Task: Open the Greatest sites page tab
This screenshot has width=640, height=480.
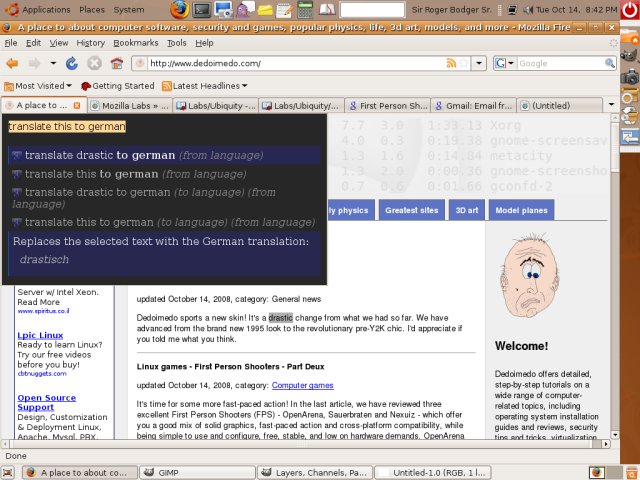Action: tap(412, 210)
